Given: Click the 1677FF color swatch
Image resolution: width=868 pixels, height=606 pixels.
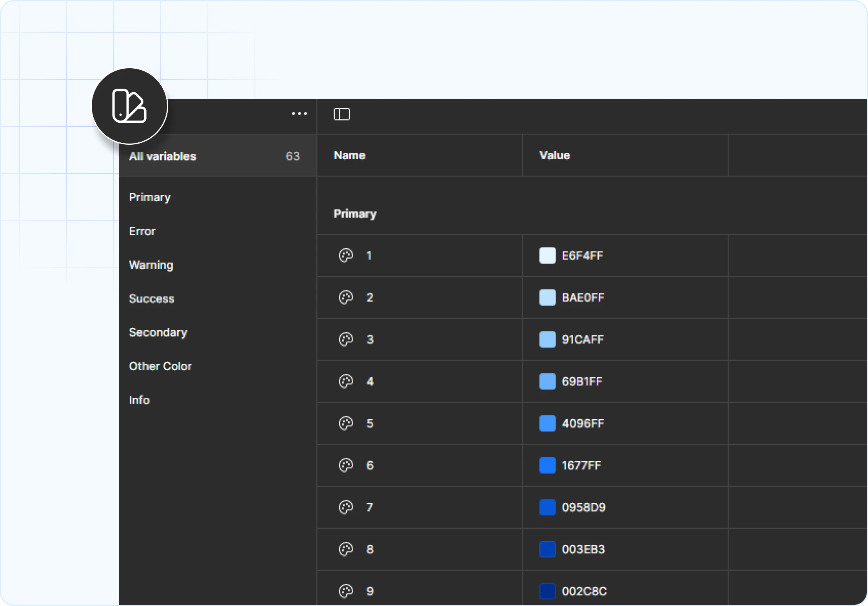Looking at the screenshot, I should pos(547,465).
